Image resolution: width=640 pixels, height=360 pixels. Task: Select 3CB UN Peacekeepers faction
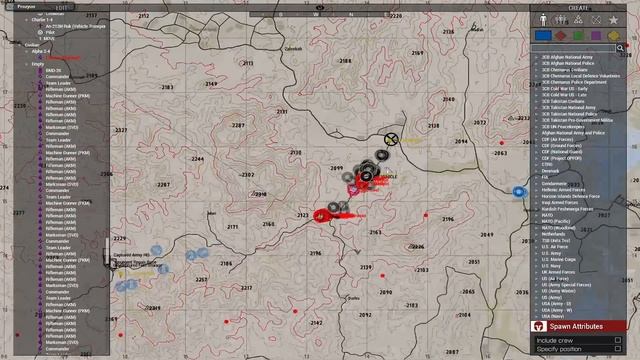pyautogui.click(x=562, y=127)
